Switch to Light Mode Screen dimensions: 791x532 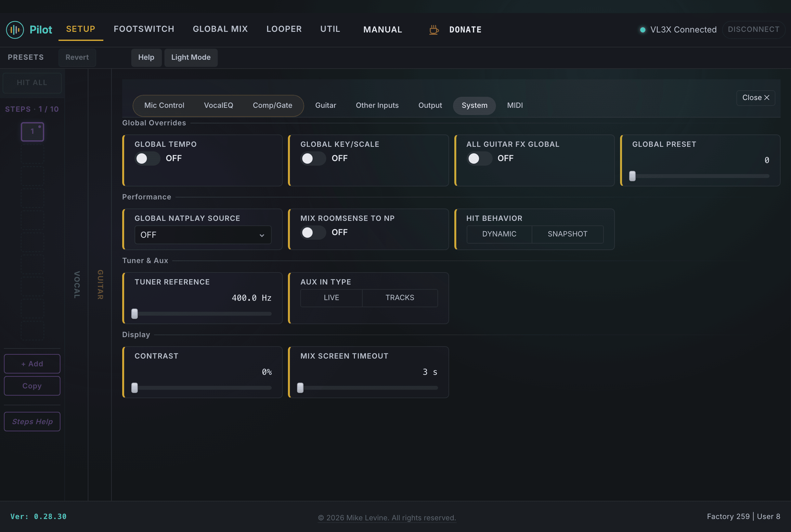pyautogui.click(x=191, y=57)
